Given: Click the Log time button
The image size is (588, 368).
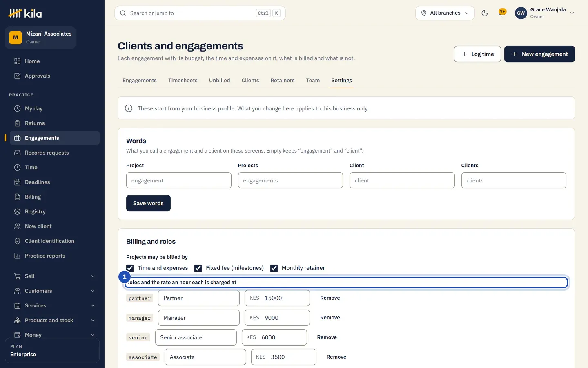Looking at the screenshot, I should point(477,54).
